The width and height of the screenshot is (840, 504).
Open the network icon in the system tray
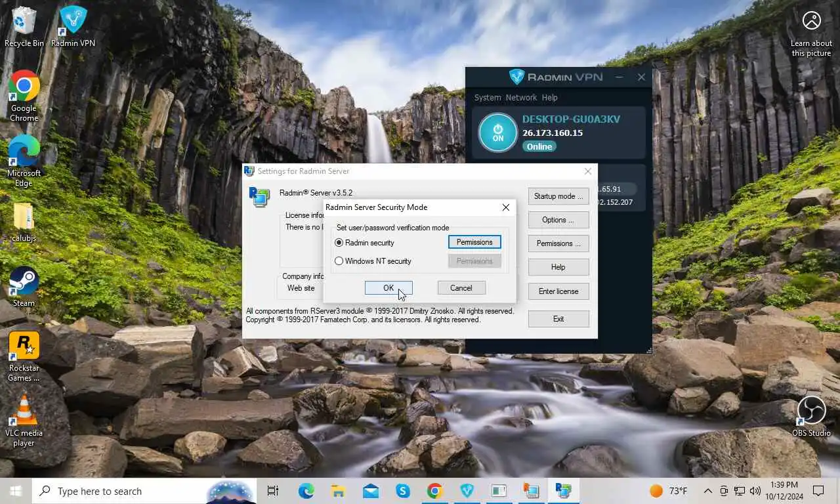tap(740, 491)
